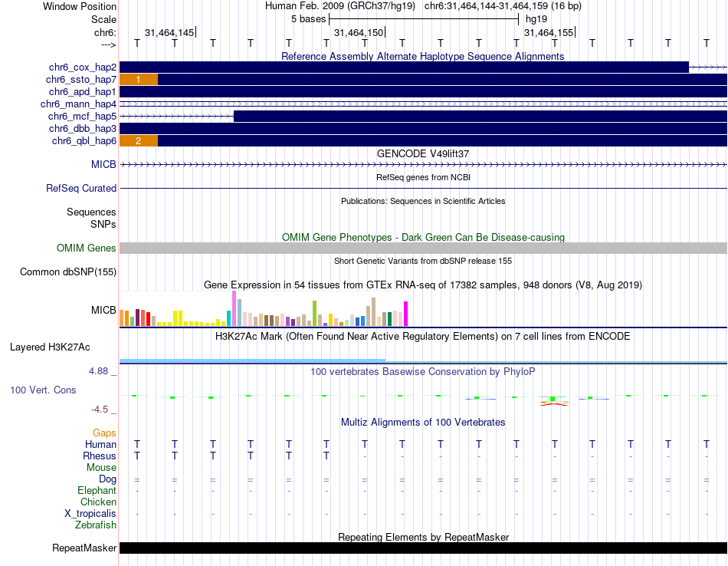This screenshot has width=728, height=566.
Task: Click the tallest violet bar in GTEx chart
Action: point(234,308)
